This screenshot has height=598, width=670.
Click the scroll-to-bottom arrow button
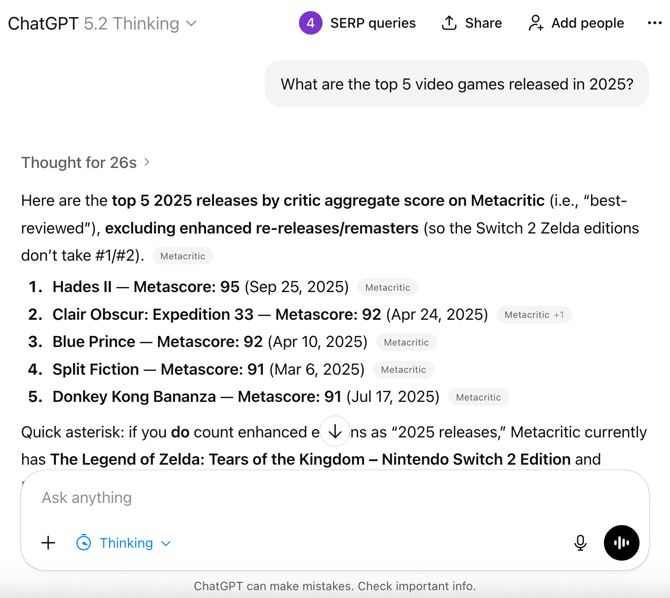point(335,432)
